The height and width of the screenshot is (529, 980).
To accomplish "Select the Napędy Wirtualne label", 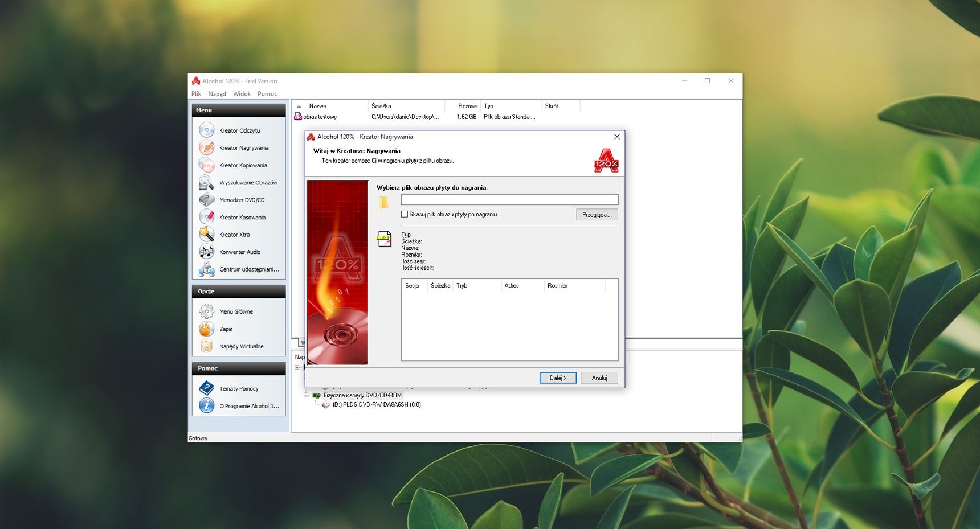I will tap(242, 346).
